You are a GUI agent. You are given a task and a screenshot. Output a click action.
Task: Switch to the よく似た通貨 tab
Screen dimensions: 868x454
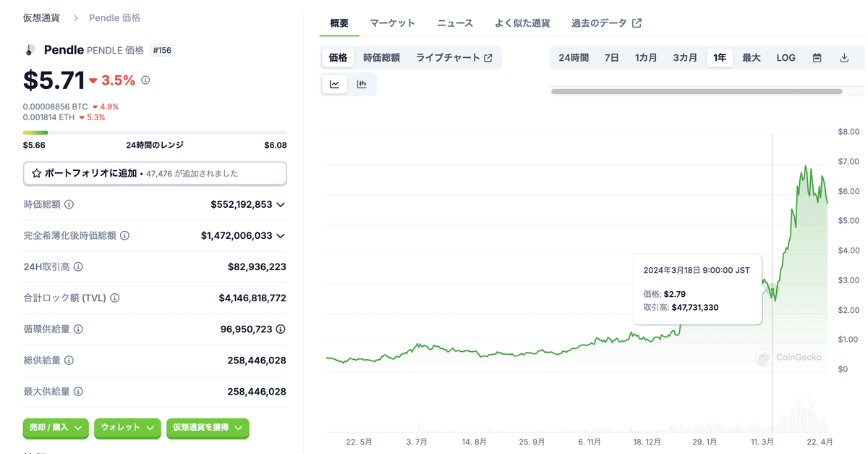click(x=522, y=23)
